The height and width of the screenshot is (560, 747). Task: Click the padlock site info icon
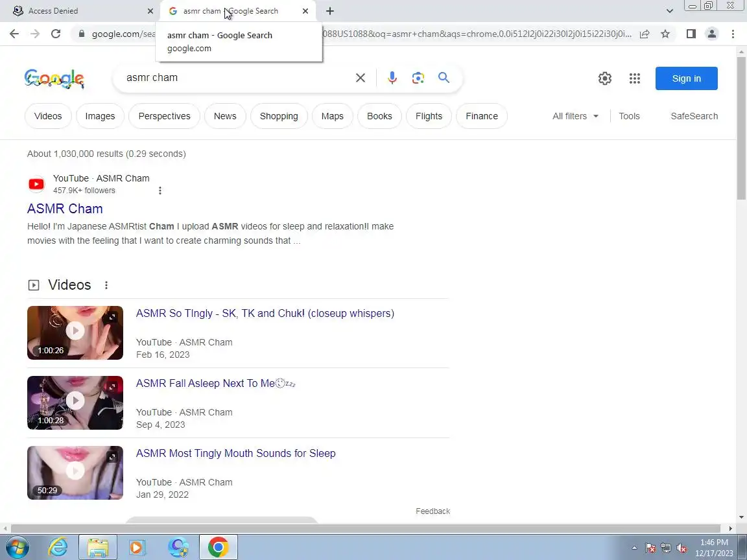[x=82, y=34]
